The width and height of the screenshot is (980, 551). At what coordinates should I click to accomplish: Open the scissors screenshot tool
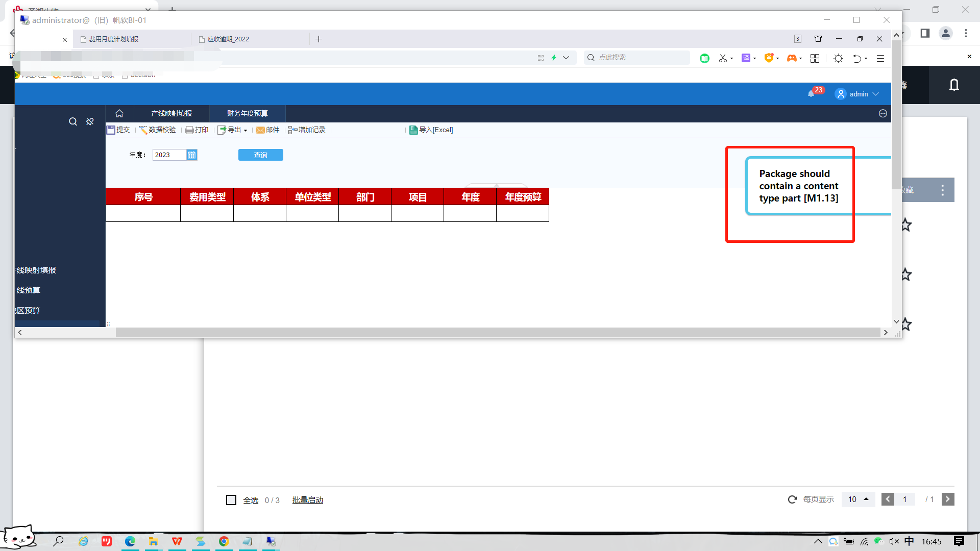tap(723, 58)
